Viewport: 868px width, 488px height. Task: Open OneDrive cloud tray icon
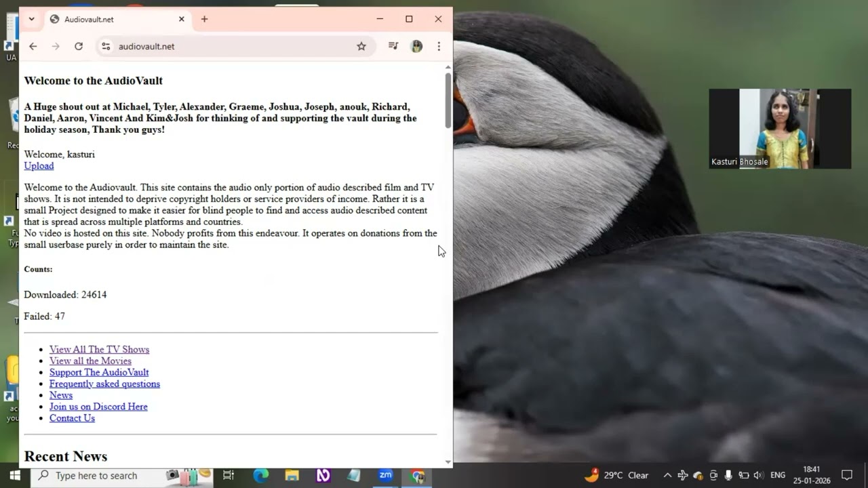tap(698, 475)
